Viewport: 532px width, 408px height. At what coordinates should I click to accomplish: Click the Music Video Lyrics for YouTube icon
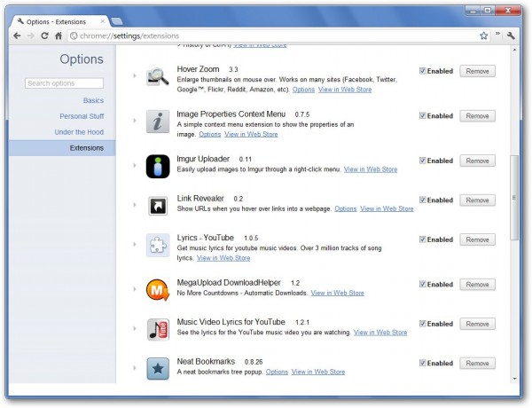point(158,329)
